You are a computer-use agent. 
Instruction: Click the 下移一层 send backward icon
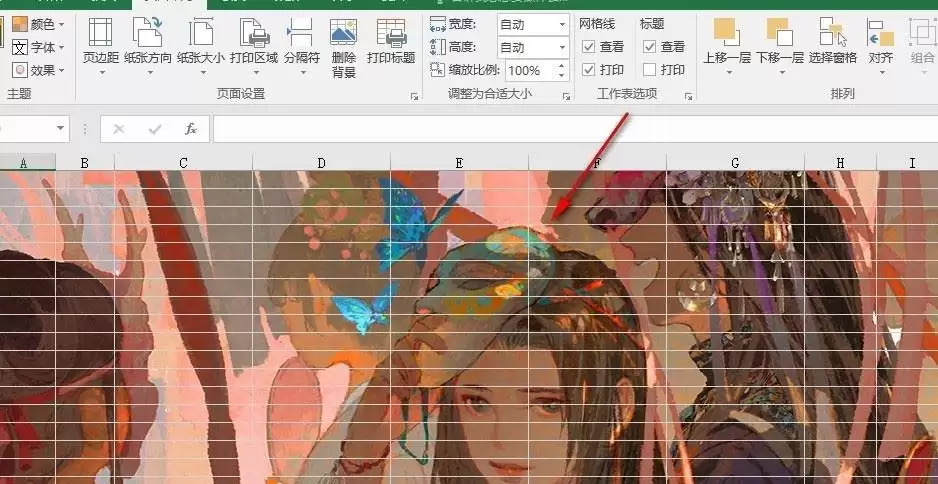(779, 32)
